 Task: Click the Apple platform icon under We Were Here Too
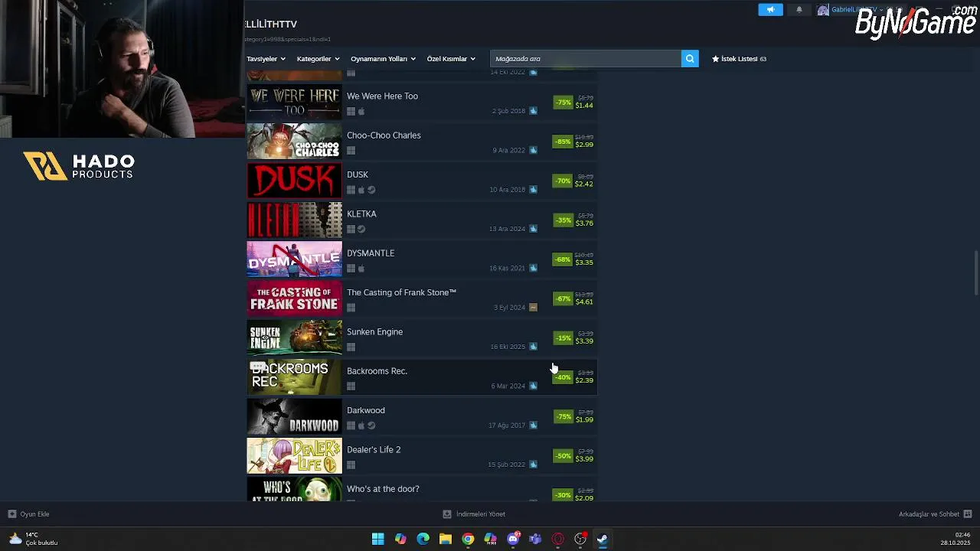(x=361, y=111)
